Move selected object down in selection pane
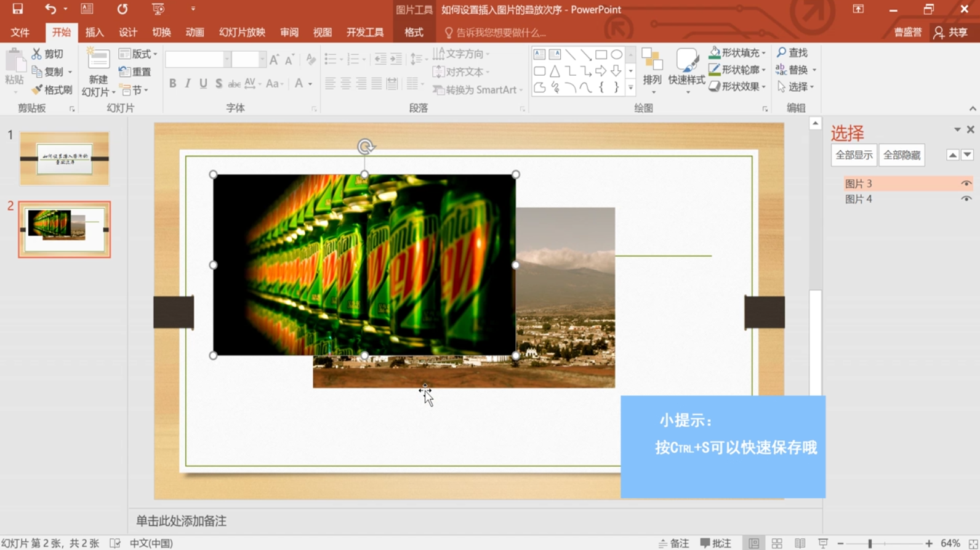 coord(967,155)
